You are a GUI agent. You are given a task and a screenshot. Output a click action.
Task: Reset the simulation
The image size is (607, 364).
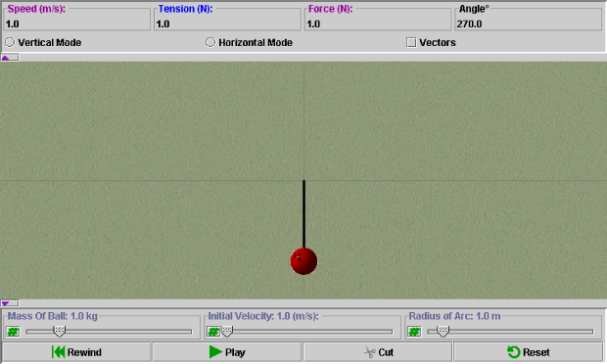pos(528,352)
